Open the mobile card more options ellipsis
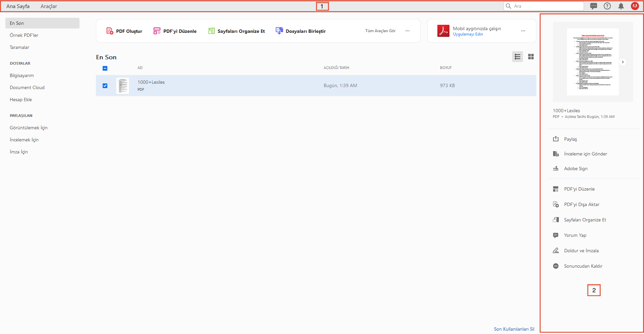The height and width of the screenshot is (334, 644). click(523, 31)
